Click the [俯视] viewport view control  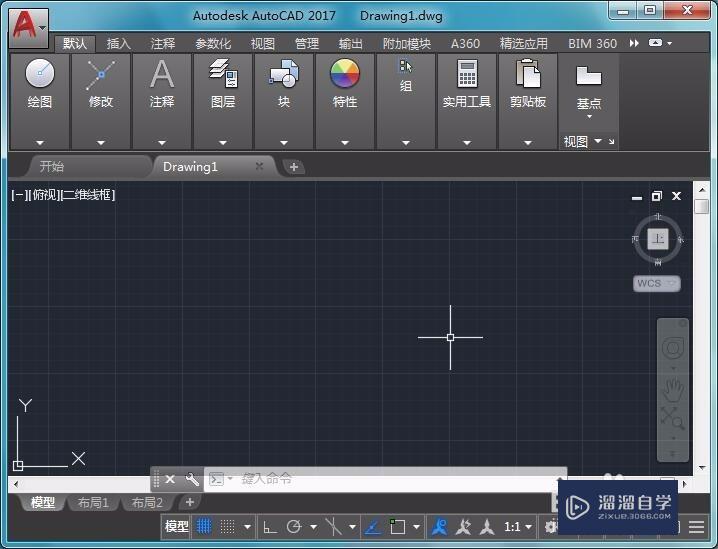(45, 195)
